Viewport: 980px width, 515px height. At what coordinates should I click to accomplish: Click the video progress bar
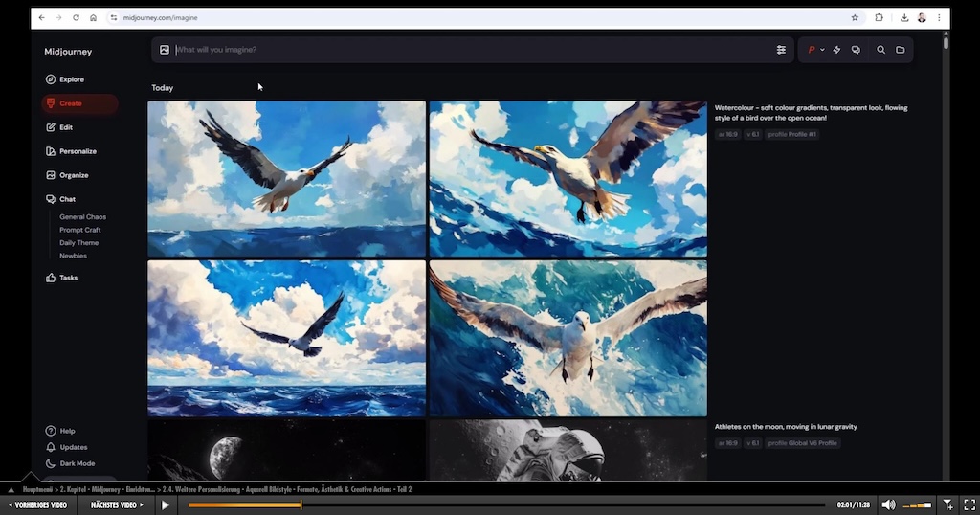(505, 504)
